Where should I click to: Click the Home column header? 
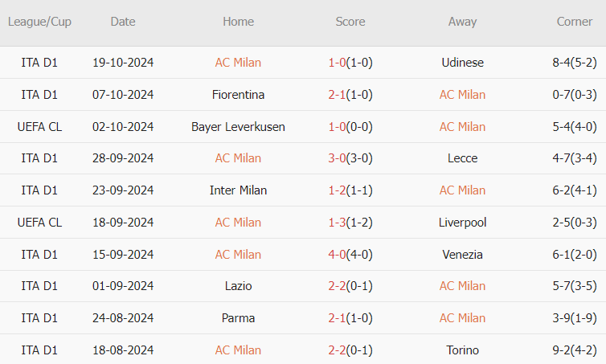238,22
